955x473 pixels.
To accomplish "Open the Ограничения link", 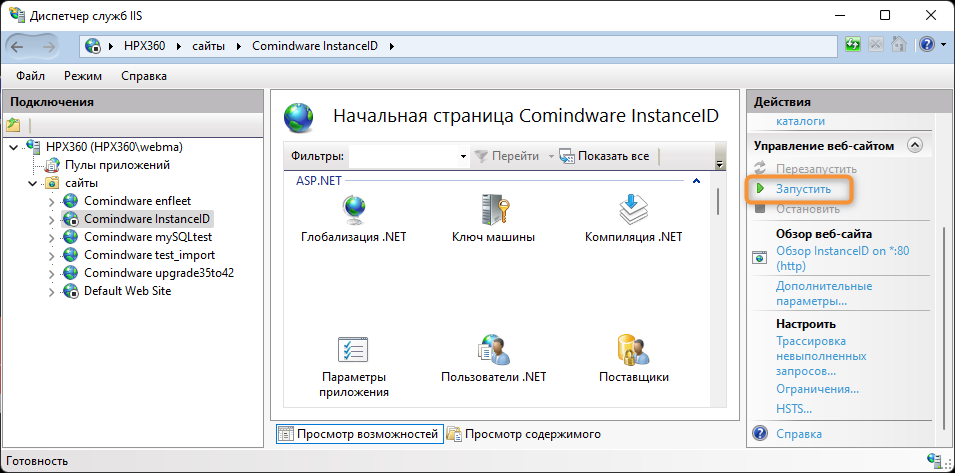I will click(817, 389).
